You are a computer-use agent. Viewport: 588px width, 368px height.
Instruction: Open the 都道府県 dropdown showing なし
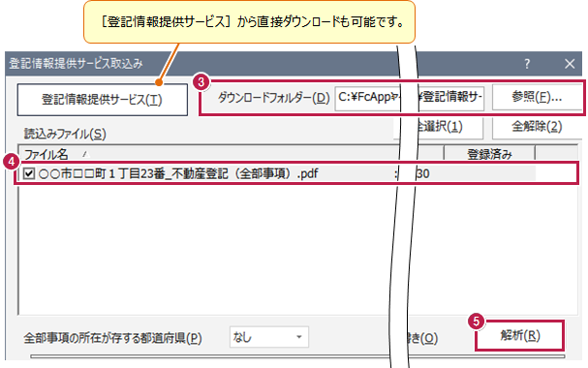[x=269, y=337]
